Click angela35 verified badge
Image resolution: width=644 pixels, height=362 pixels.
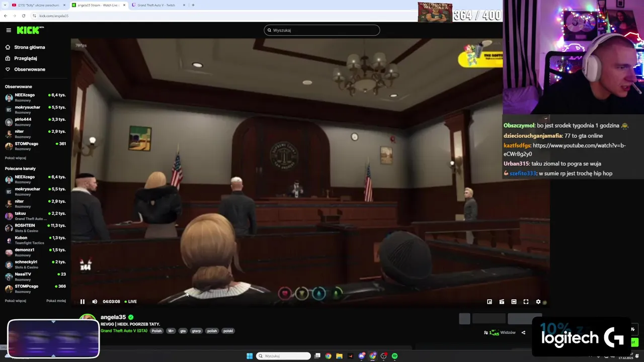[x=131, y=317]
